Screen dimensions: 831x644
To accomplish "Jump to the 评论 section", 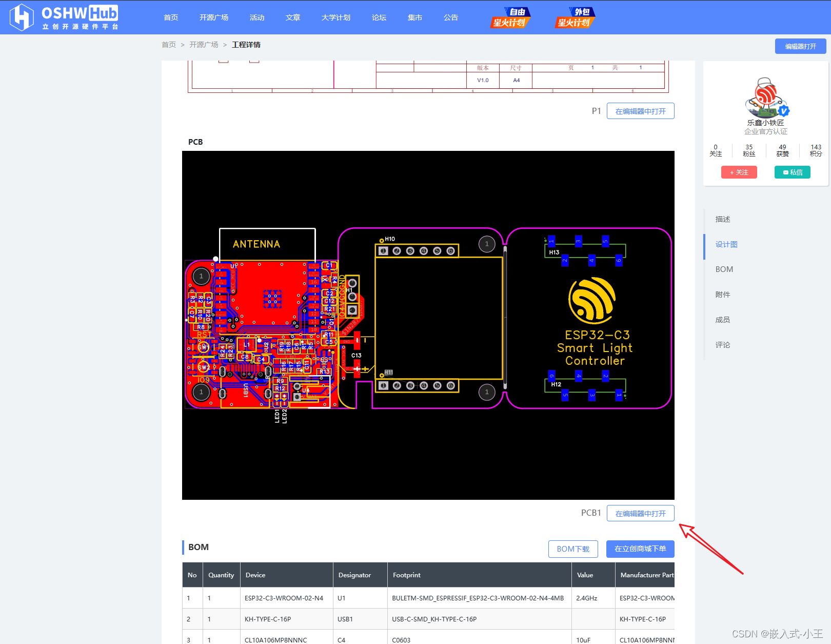I will (723, 345).
